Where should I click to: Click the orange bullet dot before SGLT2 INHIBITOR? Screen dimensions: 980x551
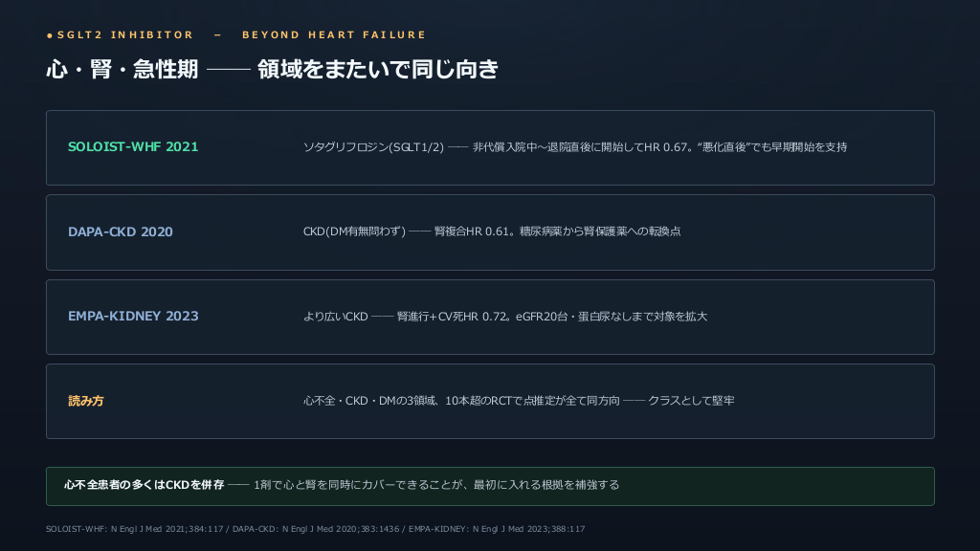(50, 35)
